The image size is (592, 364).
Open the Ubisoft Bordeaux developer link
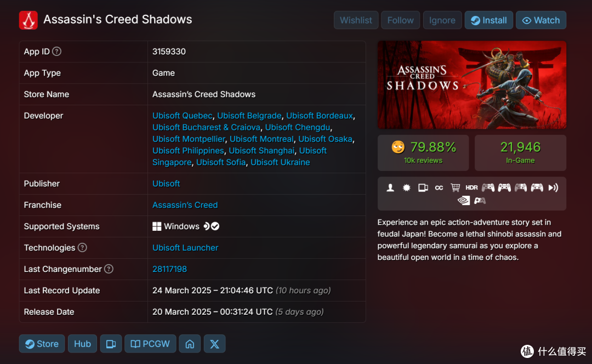(320, 116)
